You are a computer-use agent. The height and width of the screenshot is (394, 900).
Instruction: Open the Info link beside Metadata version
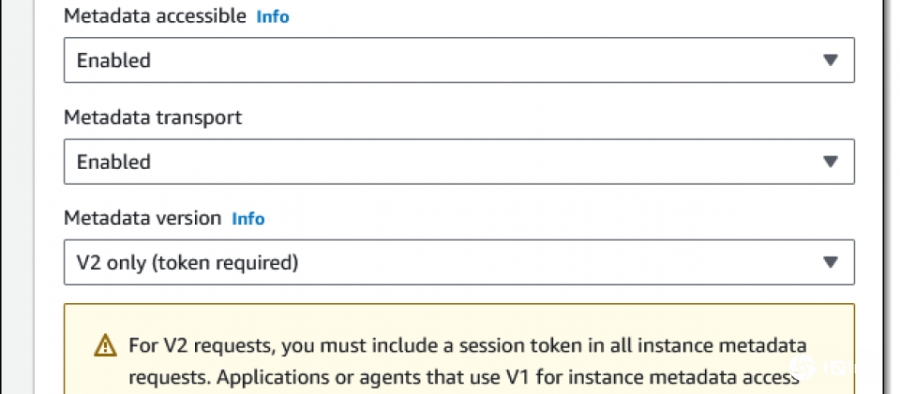pyautogui.click(x=248, y=219)
